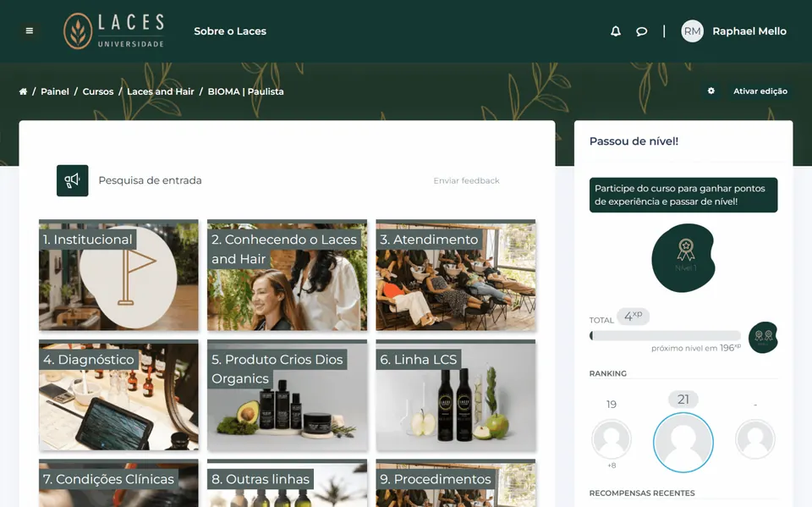The width and height of the screenshot is (812, 507).
Task: Click the +8 points label
Action: [612, 466]
